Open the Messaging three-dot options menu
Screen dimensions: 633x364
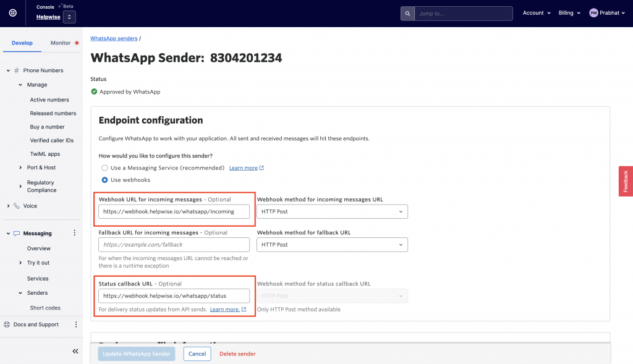point(74,233)
